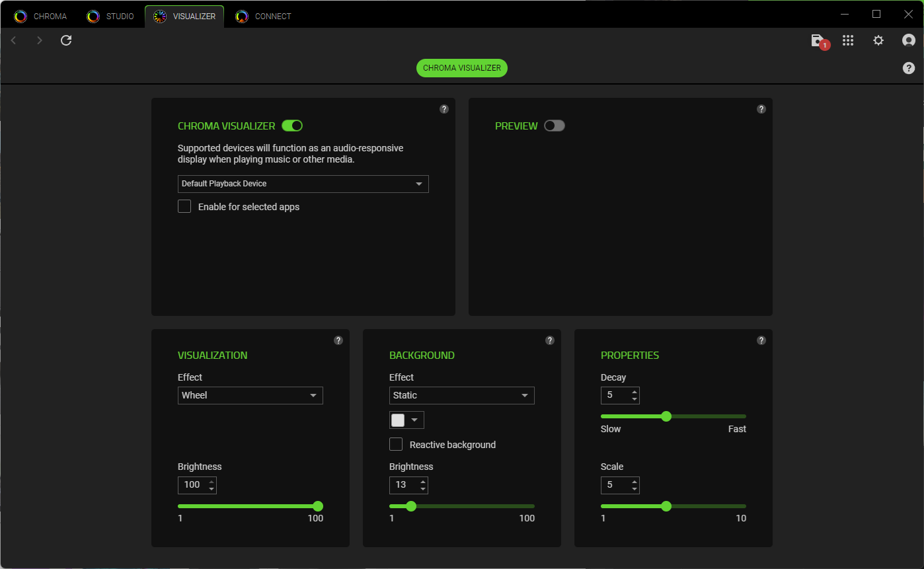Click help icon in Visualization panel
Image resolution: width=924 pixels, height=569 pixels.
(x=338, y=340)
